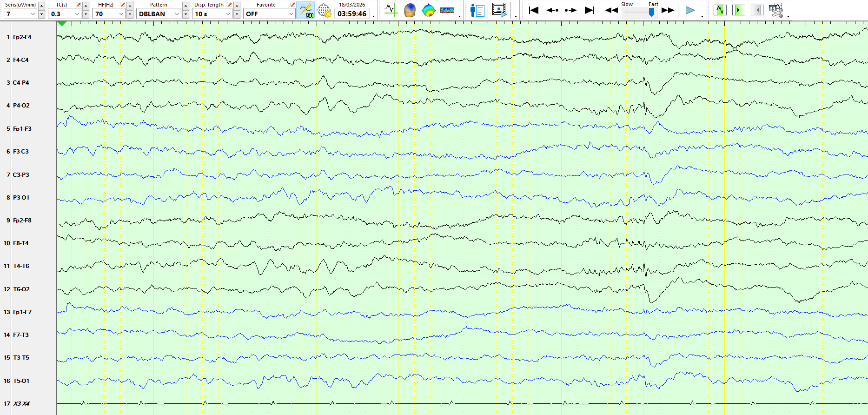868x415 pixels.
Task: Select the X3-X4 channel label
Action: pos(21,404)
